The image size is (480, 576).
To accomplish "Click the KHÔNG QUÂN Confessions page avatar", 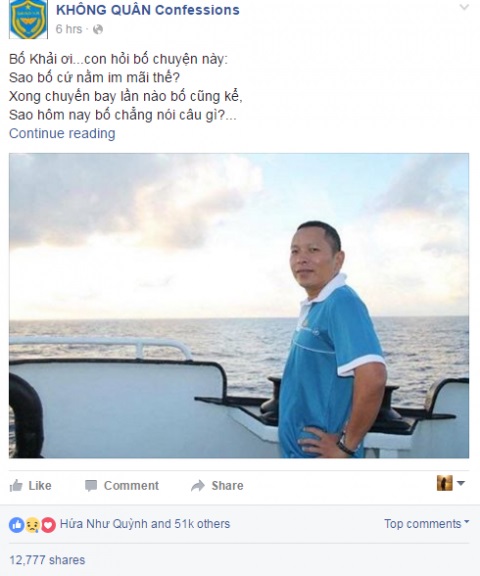I will (x=28, y=19).
